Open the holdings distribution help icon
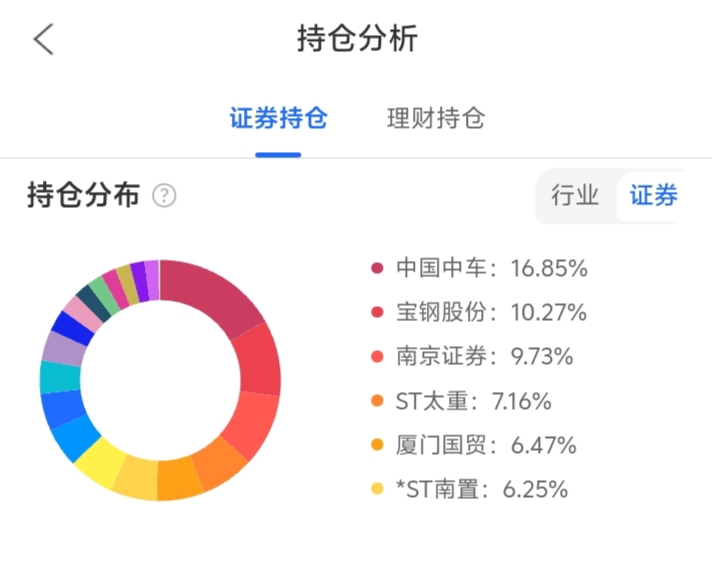712x564 pixels. (x=164, y=195)
